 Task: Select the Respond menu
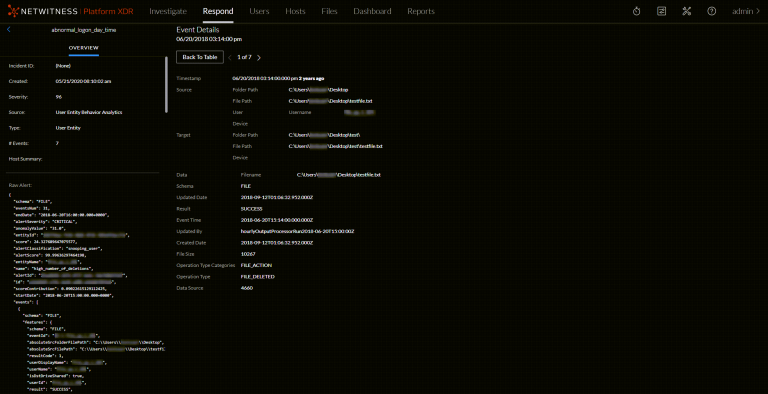[x=218, y=11]
